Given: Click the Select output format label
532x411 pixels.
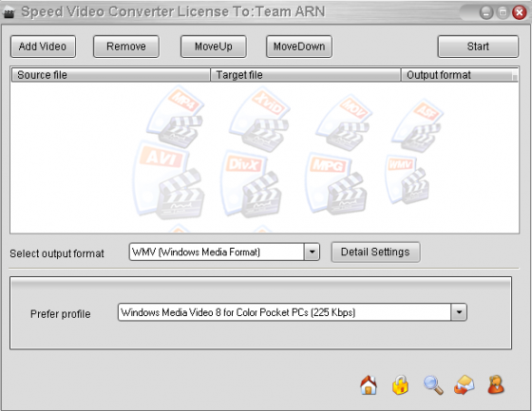Looking at the screenshot, I should coord(57,253).
